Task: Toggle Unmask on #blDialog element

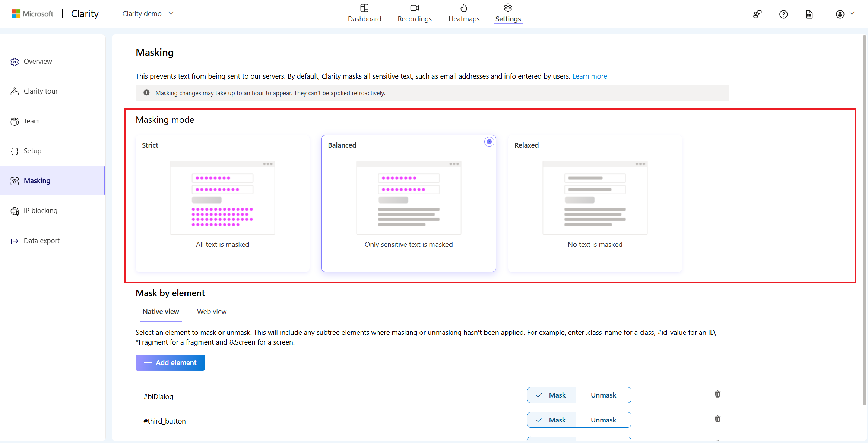Action: click(x=603, y=395)
